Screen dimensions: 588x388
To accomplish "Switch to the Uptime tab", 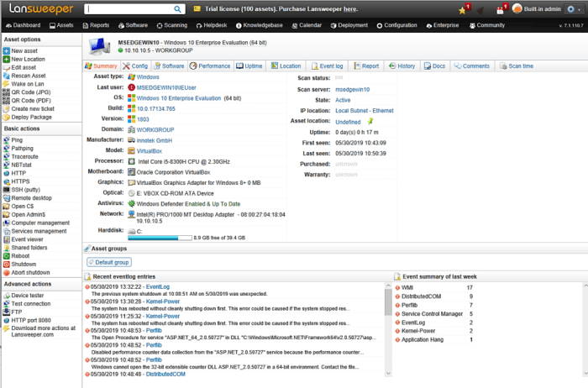I will [249, 66].
